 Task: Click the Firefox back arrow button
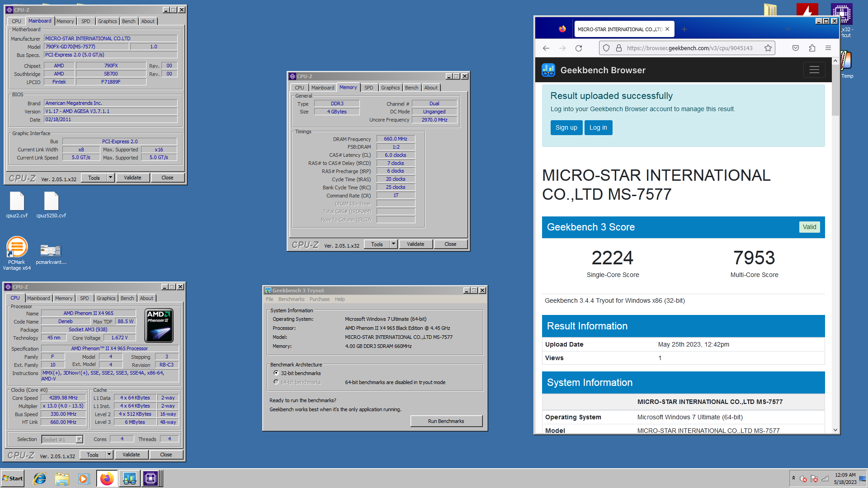[546, 48]
